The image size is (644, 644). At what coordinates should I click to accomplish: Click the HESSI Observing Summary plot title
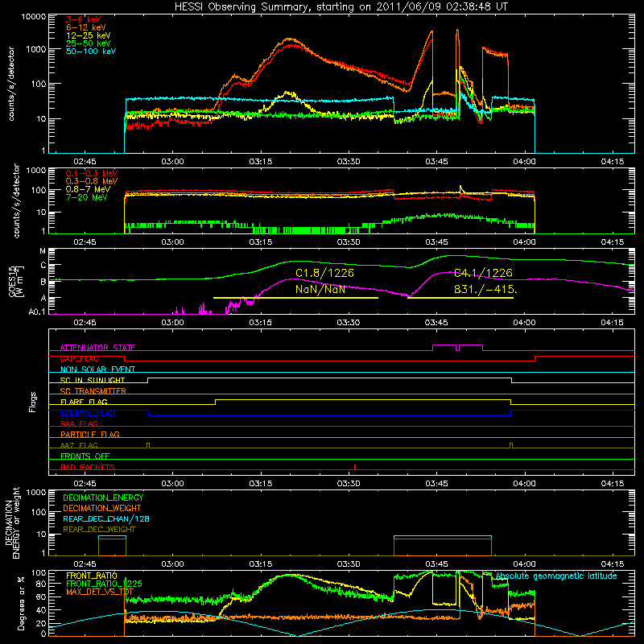341,6
